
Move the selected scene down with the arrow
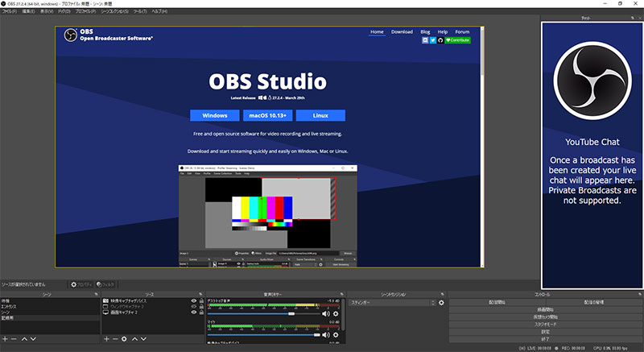point(34,338)
